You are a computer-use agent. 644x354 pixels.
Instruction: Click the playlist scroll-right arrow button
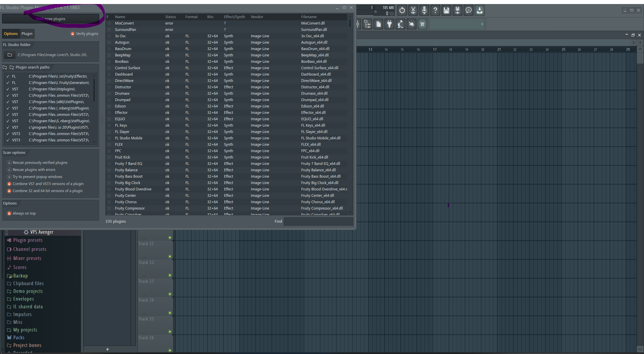coord(633,42)
